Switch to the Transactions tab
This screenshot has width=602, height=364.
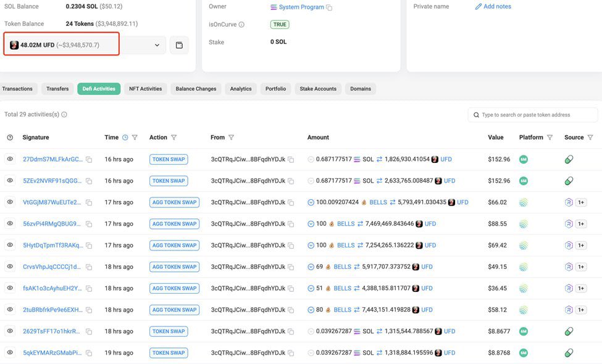point(17,89)
